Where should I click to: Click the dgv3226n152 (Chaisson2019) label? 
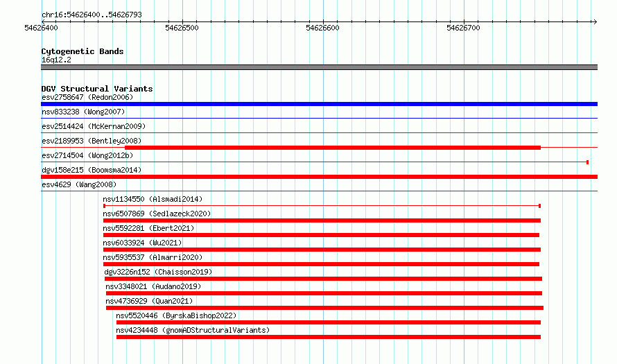click(158, 272)
